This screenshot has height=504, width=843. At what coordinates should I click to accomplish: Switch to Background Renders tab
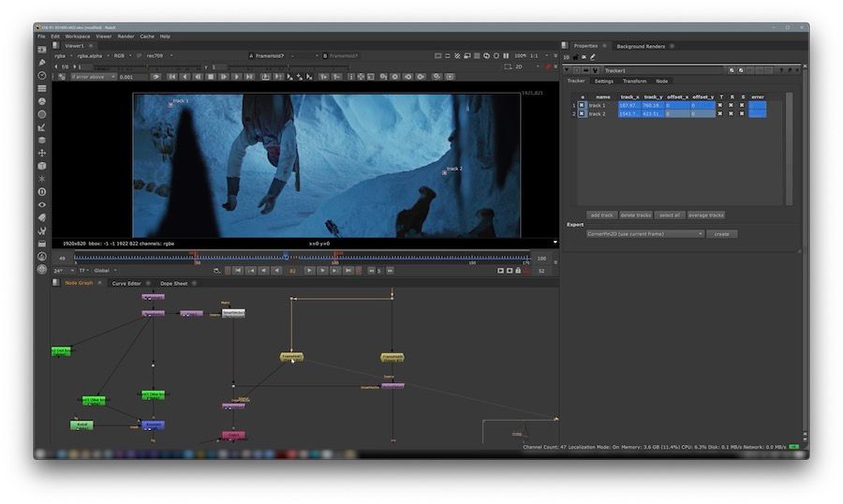641,46
